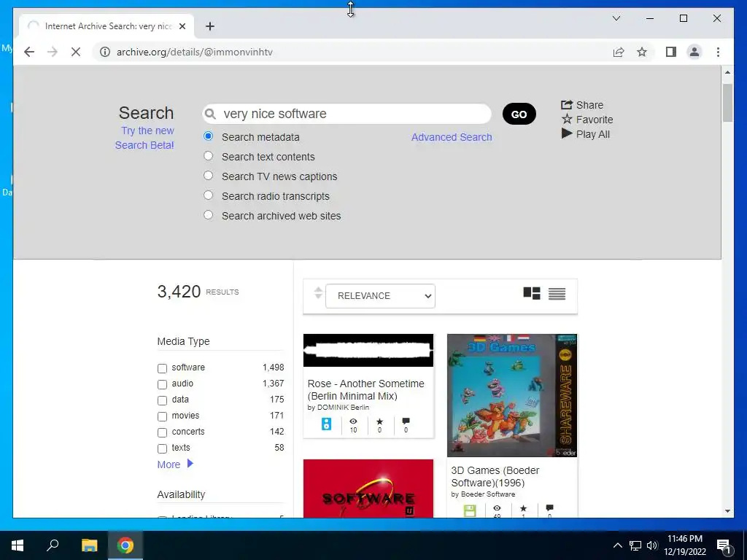Check the movies media type filter
Image resolution: width=747 pixels, height=560 pixels.
pyautogui.click(x=163, y=416)
